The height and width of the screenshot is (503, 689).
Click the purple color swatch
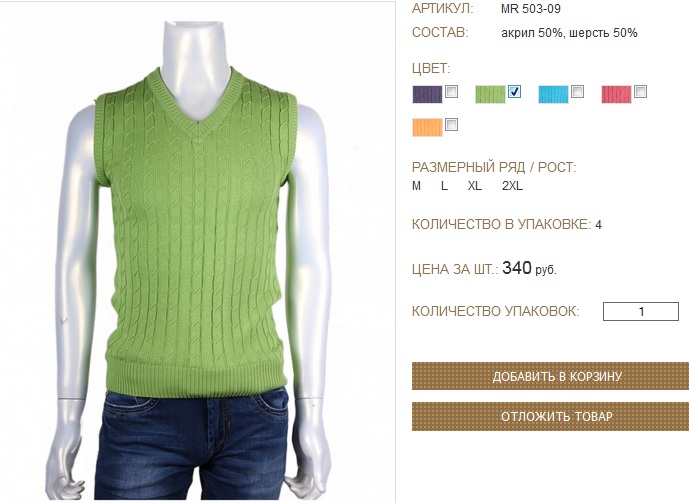(x=428, y=94)
